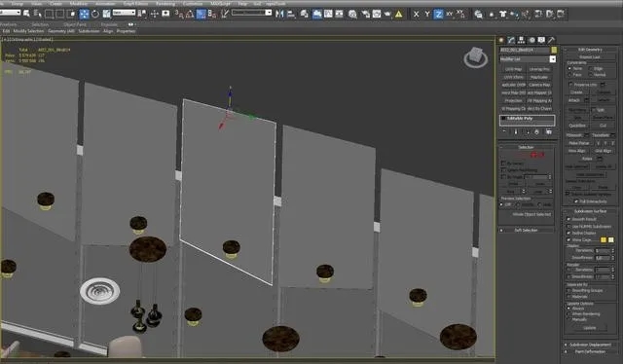Activate the Select and Rotate tool

(95, 15)
